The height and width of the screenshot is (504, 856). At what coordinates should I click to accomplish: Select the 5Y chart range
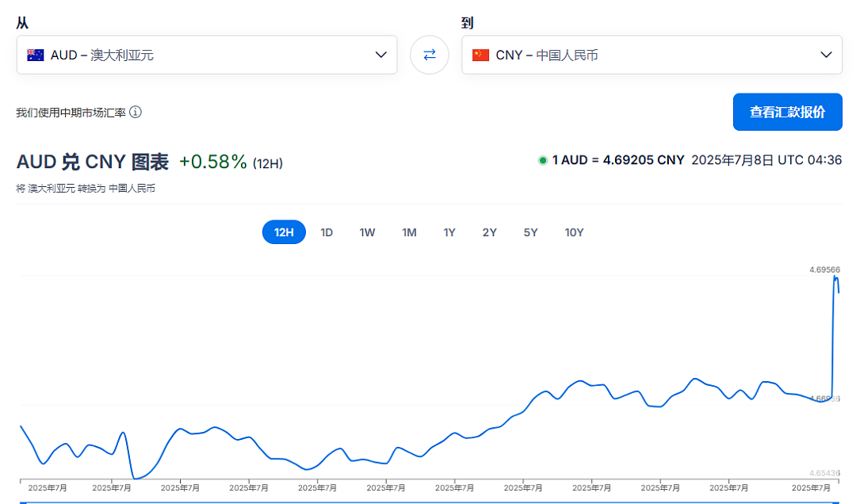pyautogui.click(x=530, y=232)
